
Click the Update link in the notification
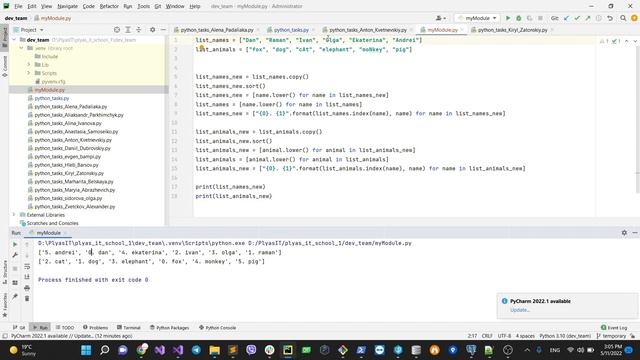tap(519, 310)
